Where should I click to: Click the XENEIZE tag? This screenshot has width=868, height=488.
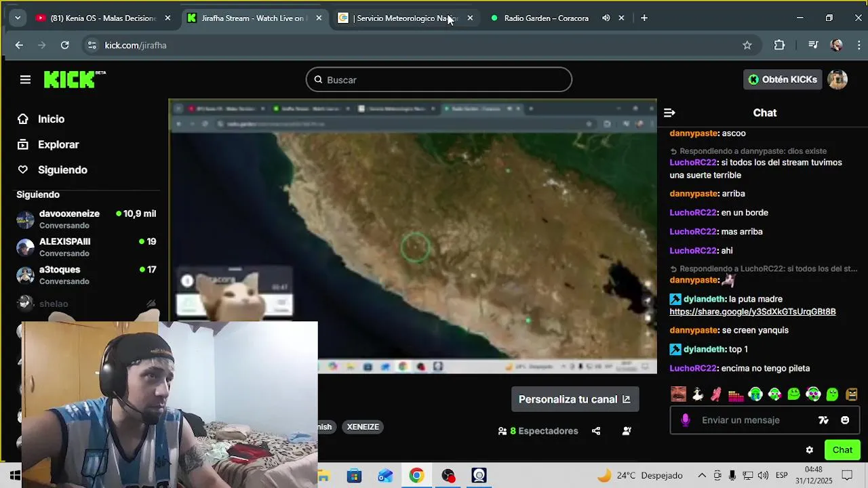[363, 426]
